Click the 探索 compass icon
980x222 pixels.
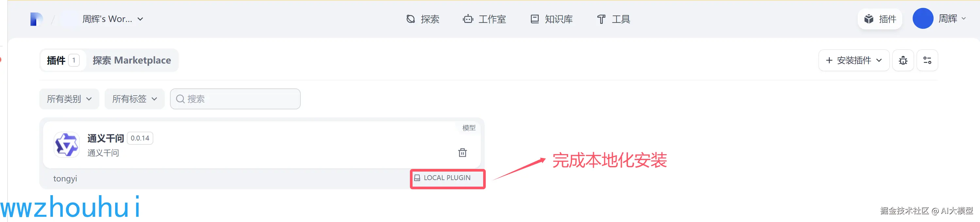411,19
